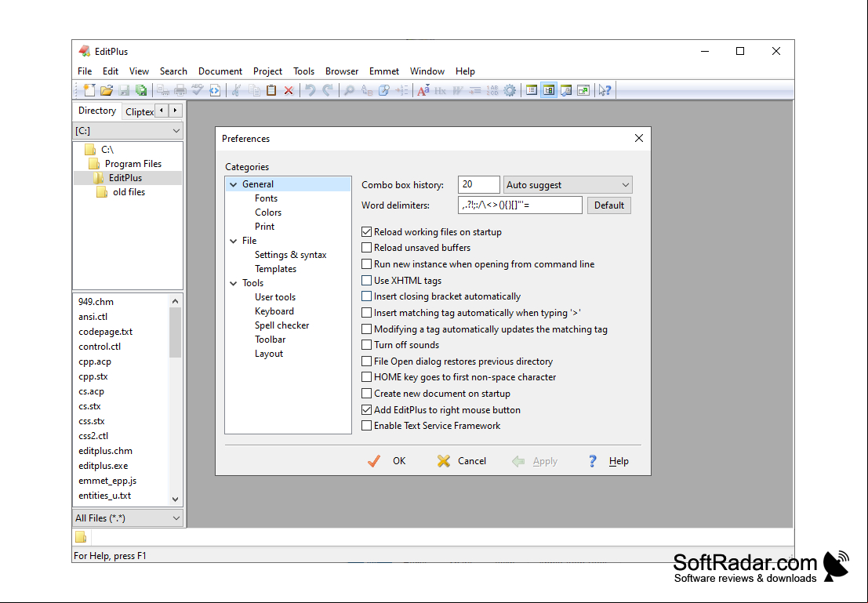Click the printer icon in the toolbar
This screenshot has width=868, height=603.
(x=180, y=90)
